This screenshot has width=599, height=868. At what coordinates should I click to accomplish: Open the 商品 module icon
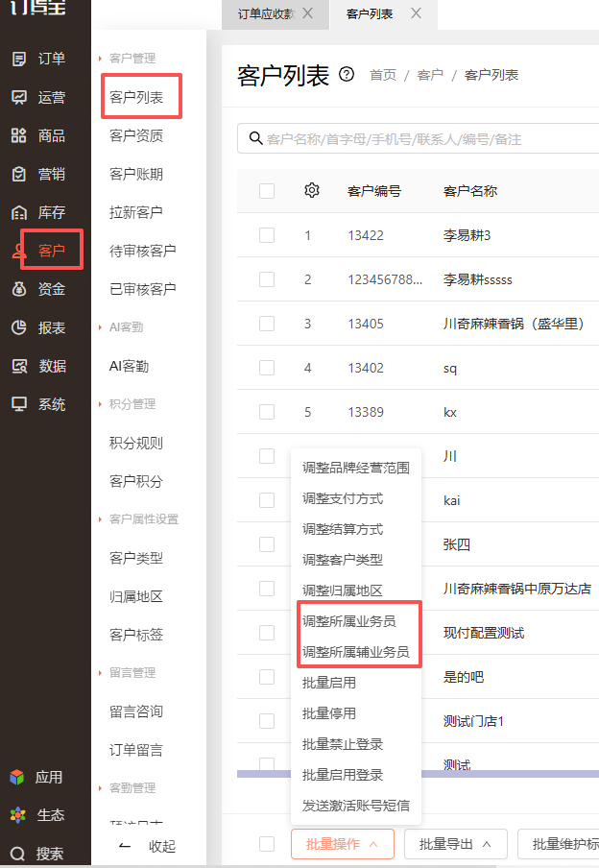click(19, 135)
